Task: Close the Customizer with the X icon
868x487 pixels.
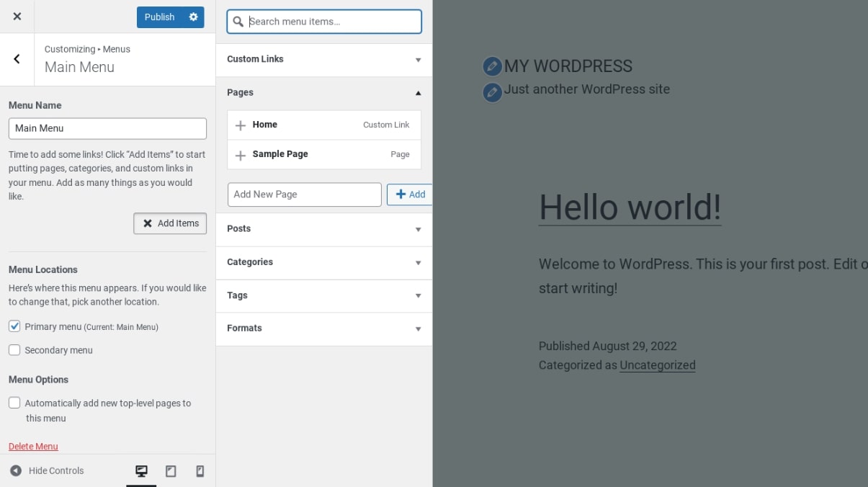Action: pos(17,17)
